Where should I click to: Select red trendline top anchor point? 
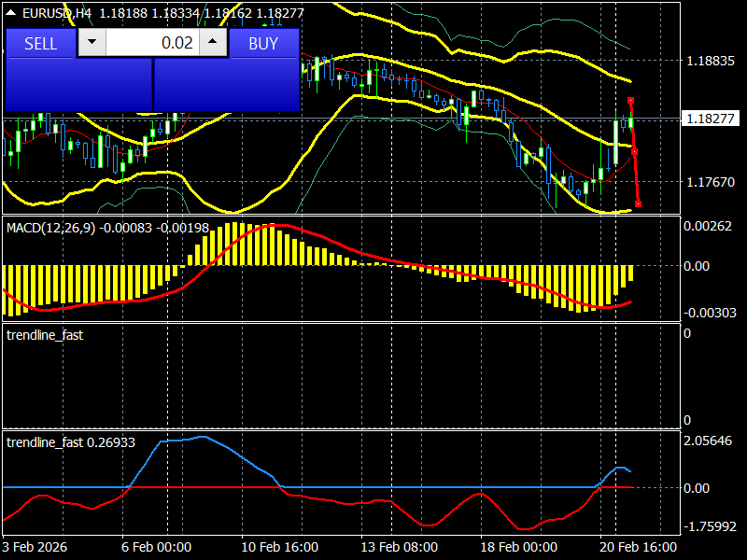tap(631, 101)
